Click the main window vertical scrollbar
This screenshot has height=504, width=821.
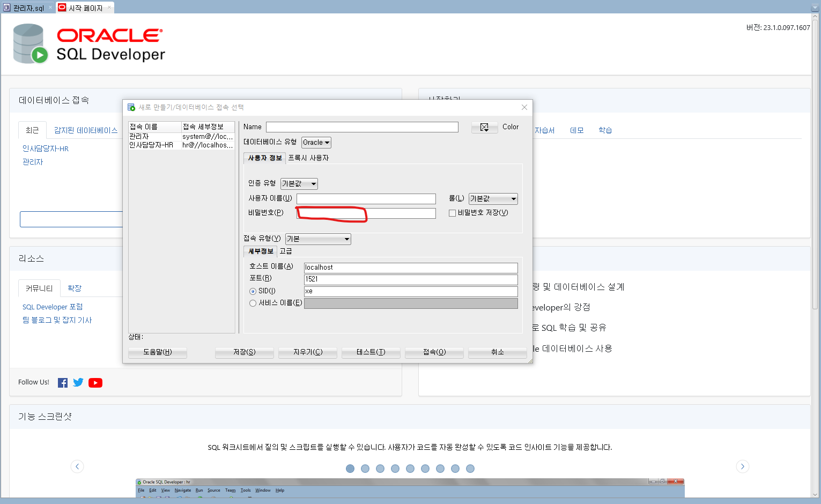(x=816, y=164)
